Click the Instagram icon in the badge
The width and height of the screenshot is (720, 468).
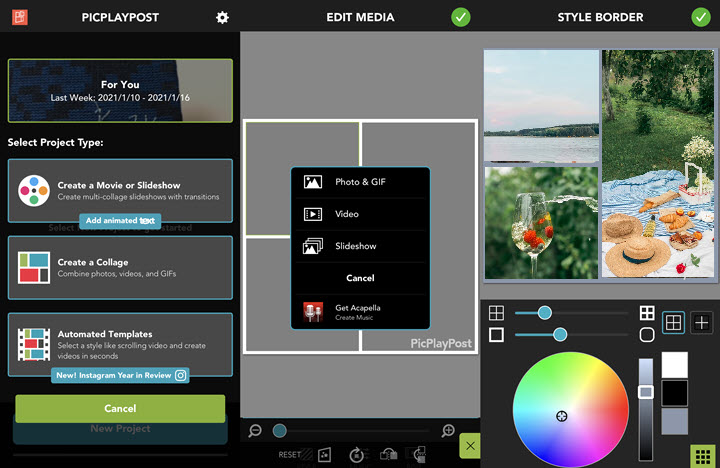click(180, 375)
